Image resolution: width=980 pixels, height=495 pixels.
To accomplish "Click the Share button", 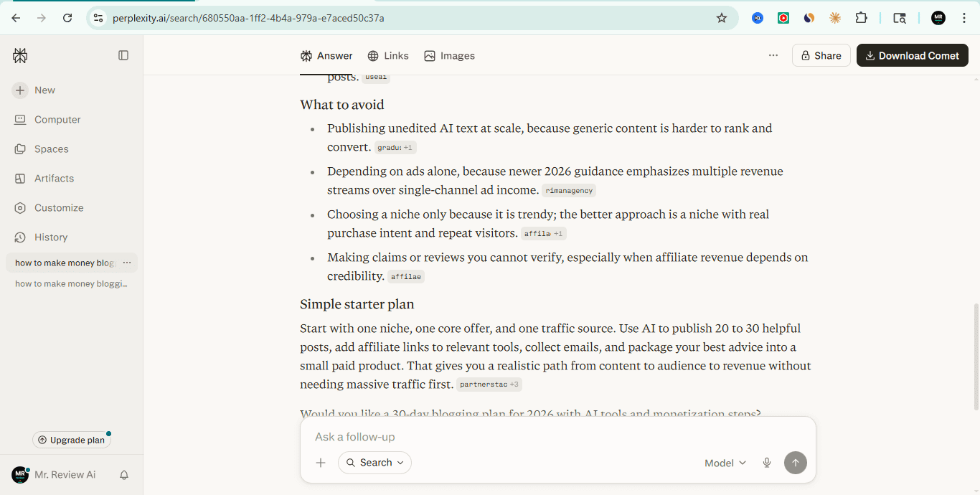I will click(x=821, y=55).
